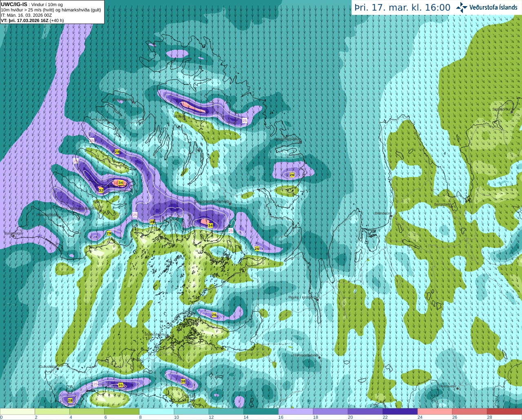Screen dimensions: 522x420
Task: Select the date header Þri. 17. mar. kl. 16:00
Action: pyautogui.click(x=403, y=8)
